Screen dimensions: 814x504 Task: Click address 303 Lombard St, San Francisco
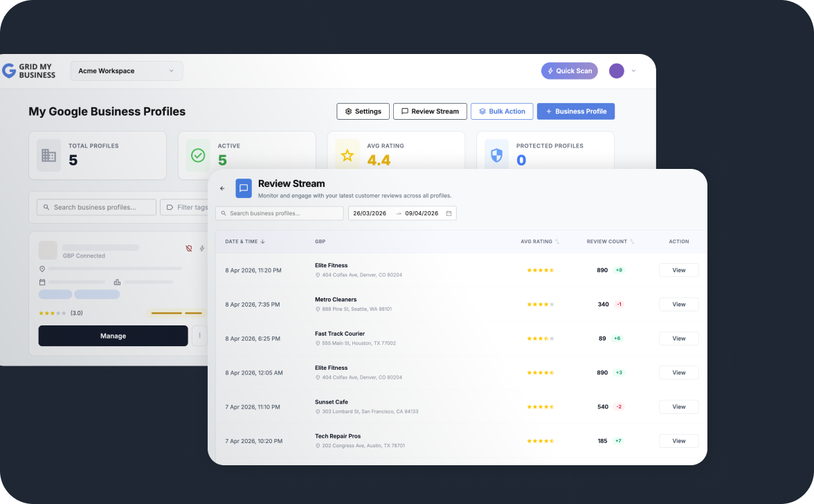click(x=370, y=412)
